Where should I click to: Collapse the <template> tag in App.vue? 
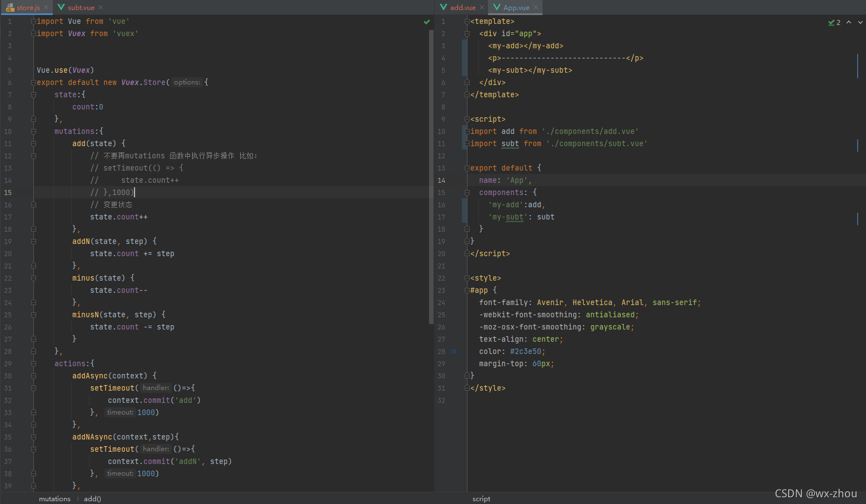tap(467, 21)
